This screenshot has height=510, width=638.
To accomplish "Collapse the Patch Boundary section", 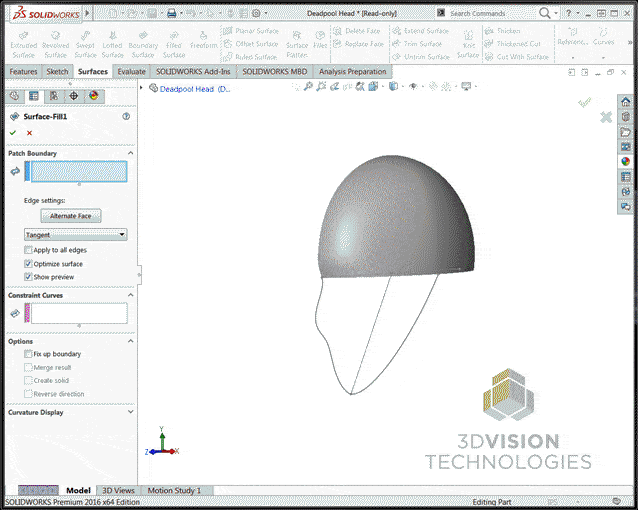I will pyautogui.click(x=131, y=153).
